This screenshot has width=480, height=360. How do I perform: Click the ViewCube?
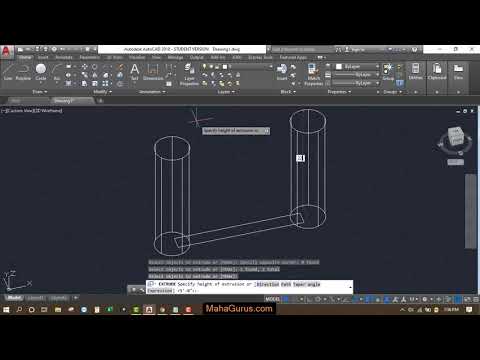click(455, 136)
